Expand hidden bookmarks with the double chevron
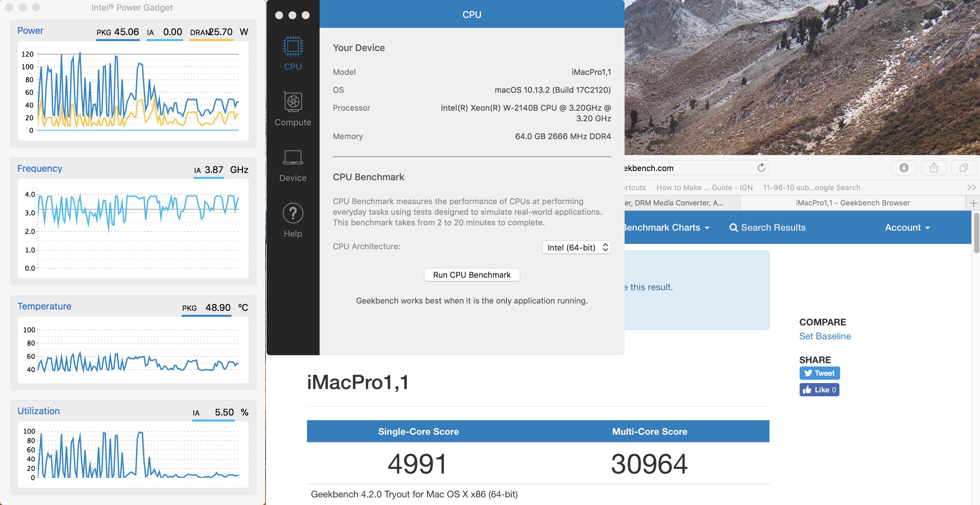Viewport: 980px width, 505px height. point(971,188)
